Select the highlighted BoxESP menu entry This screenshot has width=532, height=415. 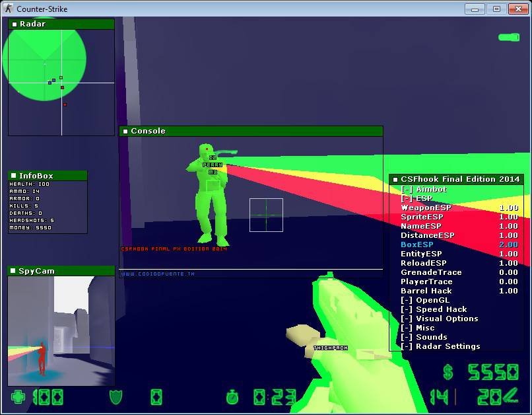coord(417,245)
